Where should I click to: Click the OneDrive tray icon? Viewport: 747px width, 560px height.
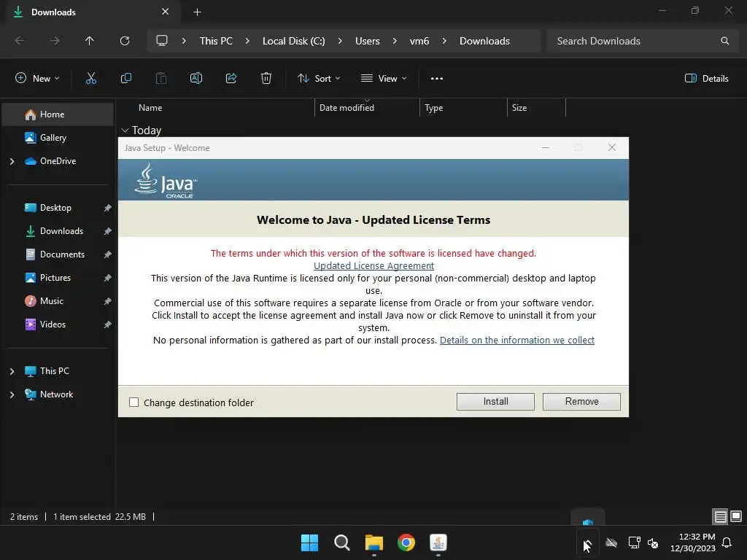[611, 542]
